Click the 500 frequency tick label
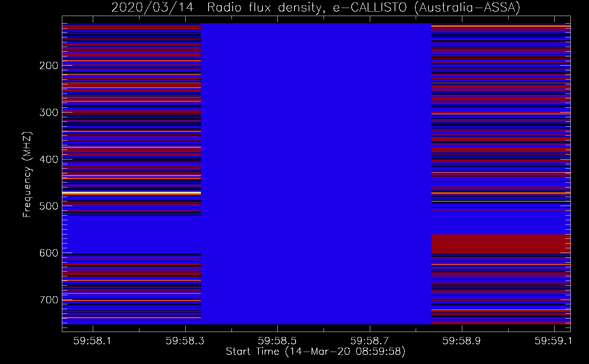The height and width of the screenshot is (364, 589). pyautogui.click(x=49, y=206)
